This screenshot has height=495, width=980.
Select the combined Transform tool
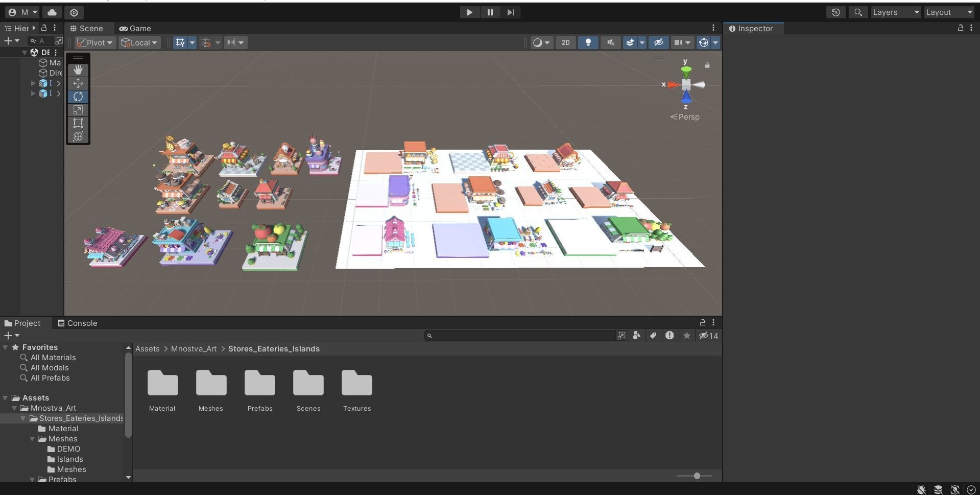(x=78, y=136)
